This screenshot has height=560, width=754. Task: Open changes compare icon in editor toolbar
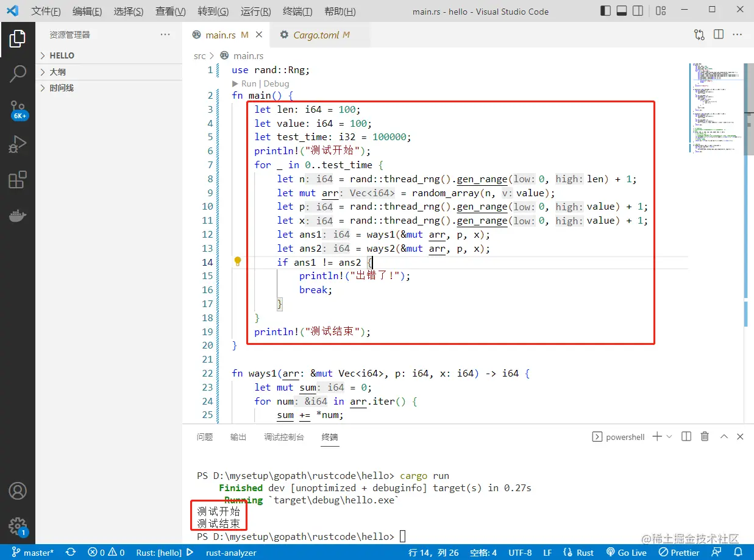[x=699, y=35]
